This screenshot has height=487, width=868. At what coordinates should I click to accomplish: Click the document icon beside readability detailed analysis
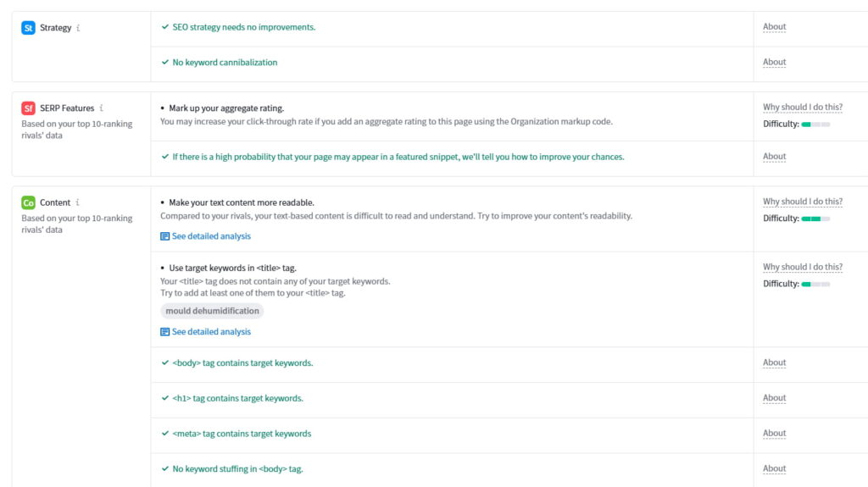click(165, 236)
